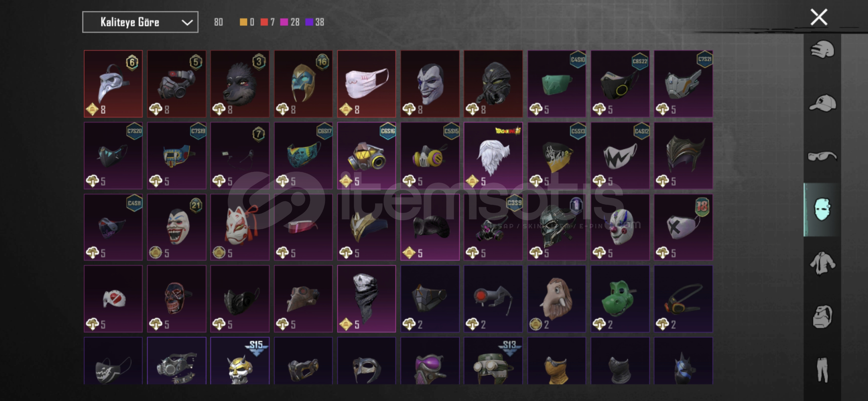Open the backpack category icon
This screenshot has width=868, height=401.
[x=822, y=317]
